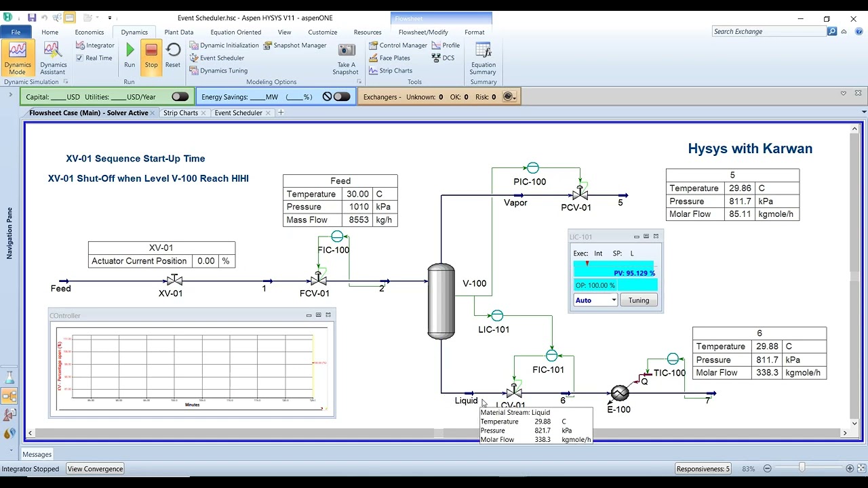
Task: Open the Equation Summary
Action: pos(483,58)
